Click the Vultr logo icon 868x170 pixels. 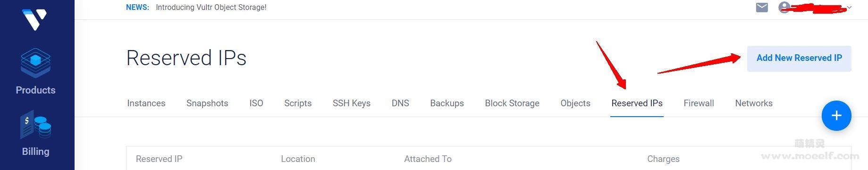click(x=34, y=19)
